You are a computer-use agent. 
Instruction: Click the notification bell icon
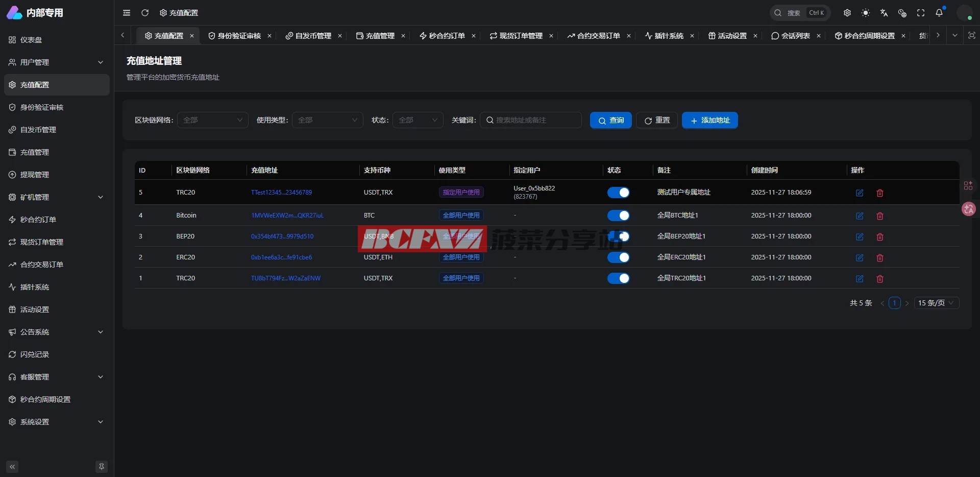939,13
